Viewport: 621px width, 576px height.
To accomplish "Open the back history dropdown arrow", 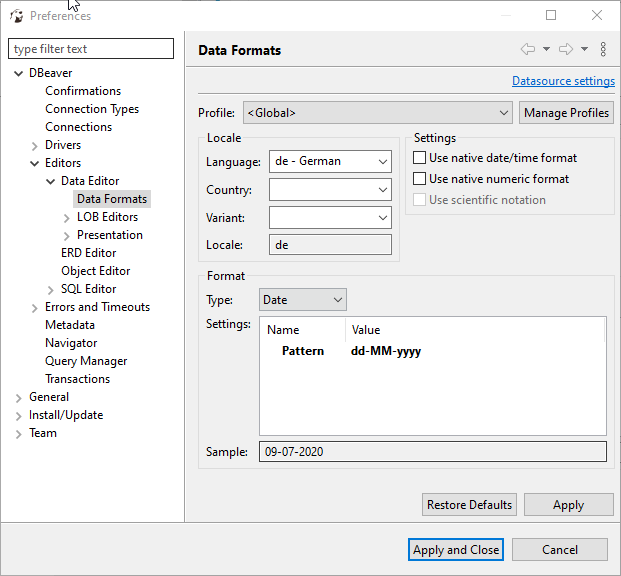I will [546, 50].
